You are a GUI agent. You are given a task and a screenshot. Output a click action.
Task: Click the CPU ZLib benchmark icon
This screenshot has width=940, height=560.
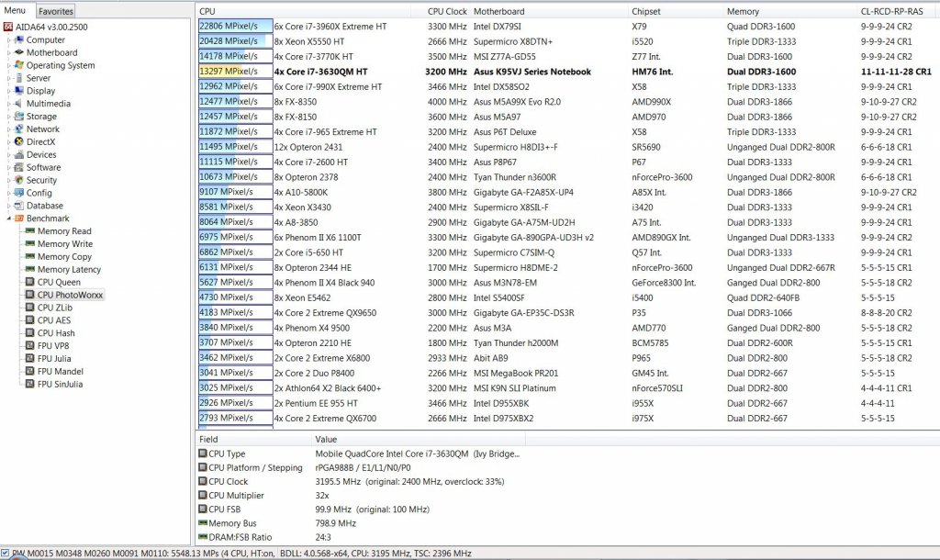click(30, 308)
